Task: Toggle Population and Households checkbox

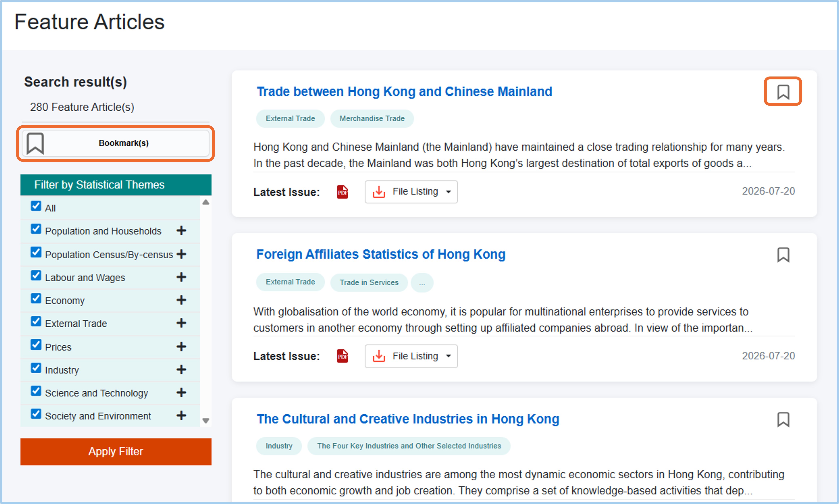Action: pyautogui.click(x=36, y=229)
